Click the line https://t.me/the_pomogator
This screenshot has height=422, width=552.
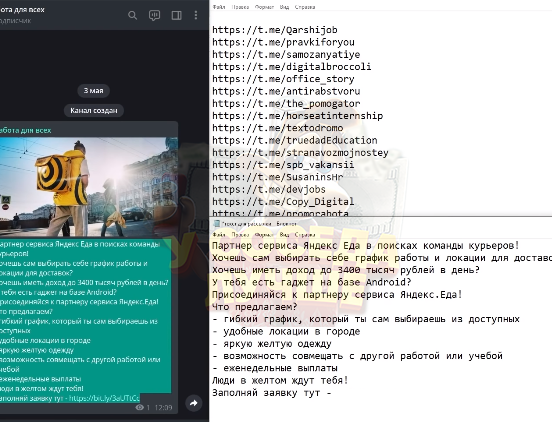(x=286, y=104)
